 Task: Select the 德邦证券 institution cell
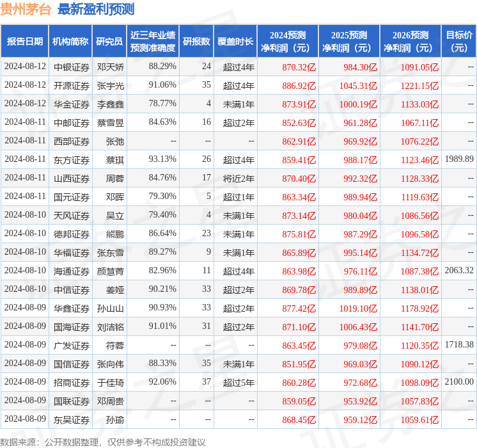click(x=72, y=234)
